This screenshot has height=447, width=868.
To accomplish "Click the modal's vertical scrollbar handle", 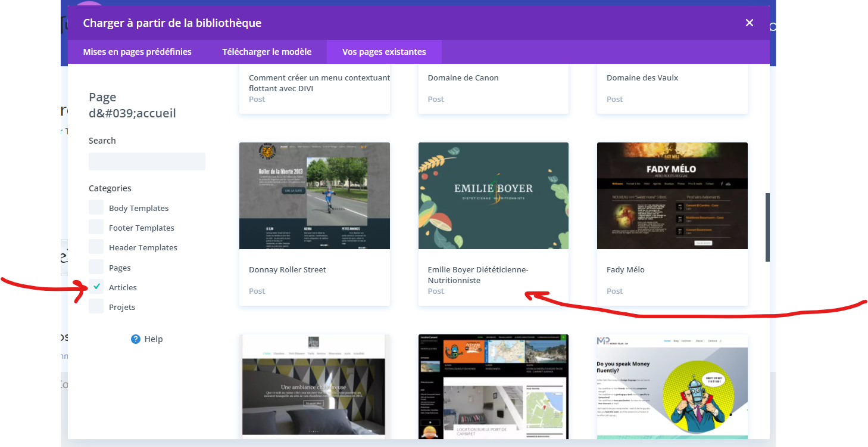I will point(767,227).
